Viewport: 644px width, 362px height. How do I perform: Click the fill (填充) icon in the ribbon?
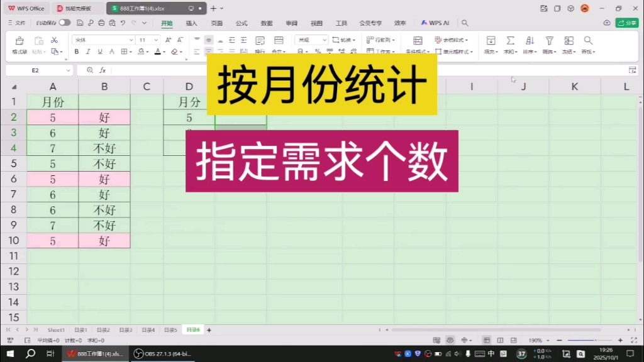[491, 40]
